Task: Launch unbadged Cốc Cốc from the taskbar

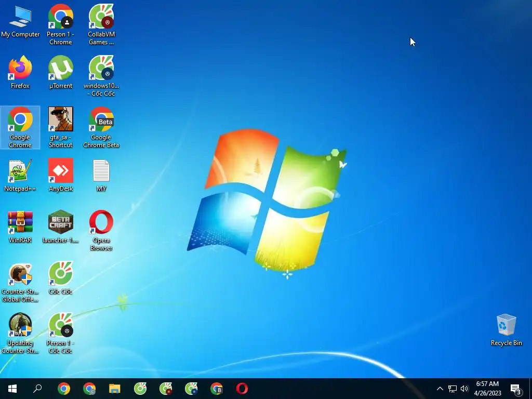Action: click(140, 389)
